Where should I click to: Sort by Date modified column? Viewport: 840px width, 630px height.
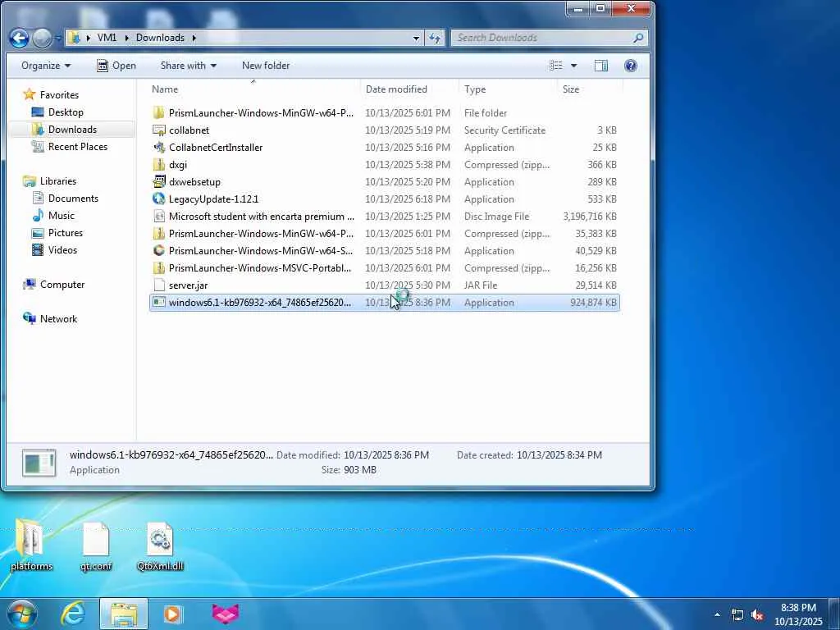point(409,89)
